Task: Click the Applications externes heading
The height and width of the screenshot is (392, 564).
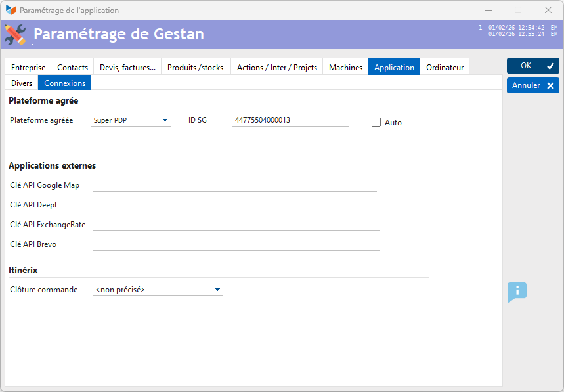Action: [52, 165]
